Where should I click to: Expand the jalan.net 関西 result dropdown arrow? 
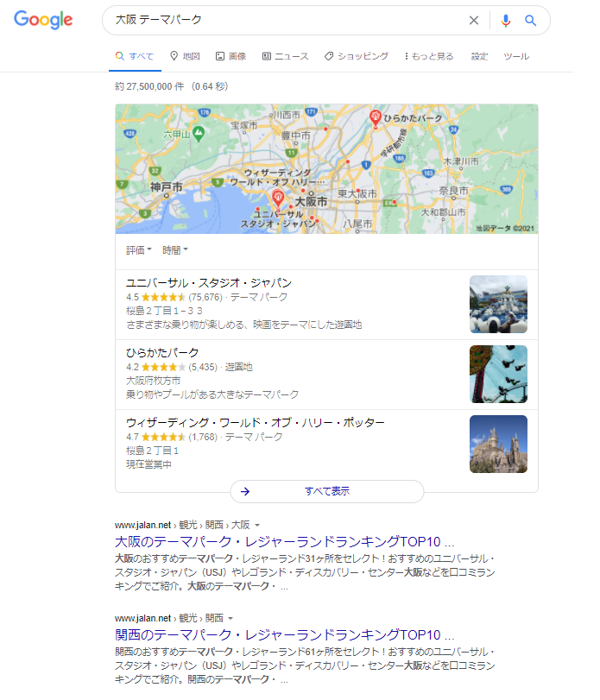231,619
